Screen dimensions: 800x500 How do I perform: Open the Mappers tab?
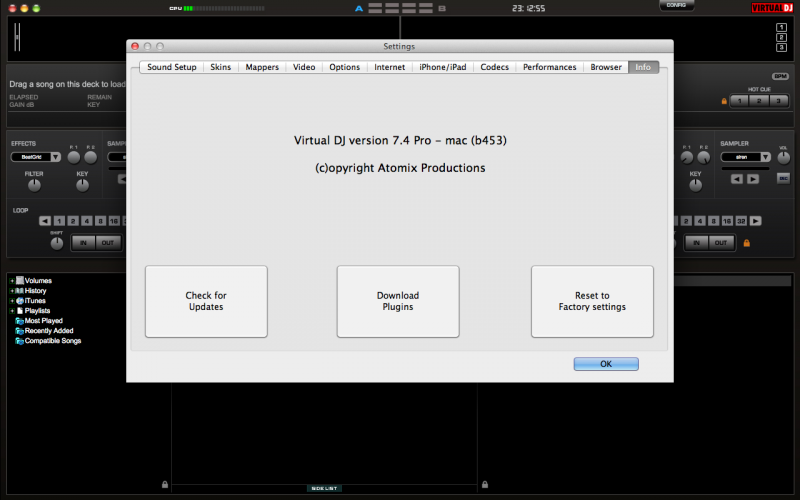click(262, 67)
